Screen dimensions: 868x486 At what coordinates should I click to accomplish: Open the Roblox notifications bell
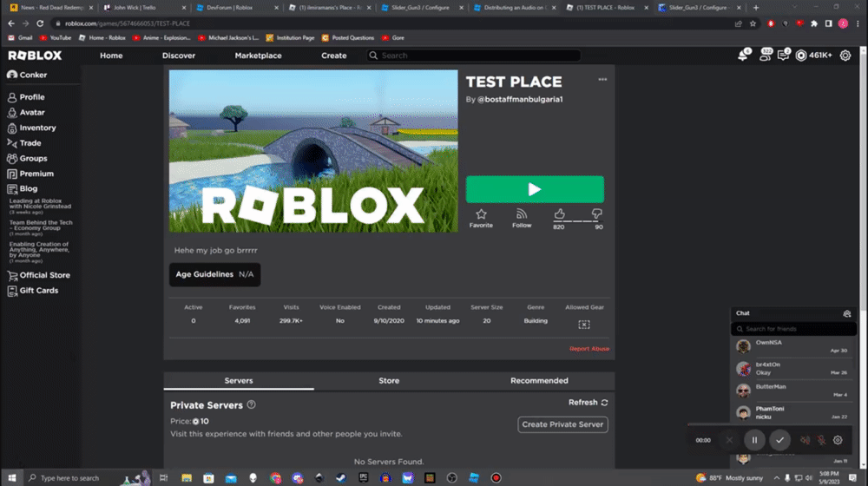coord(744,56)
